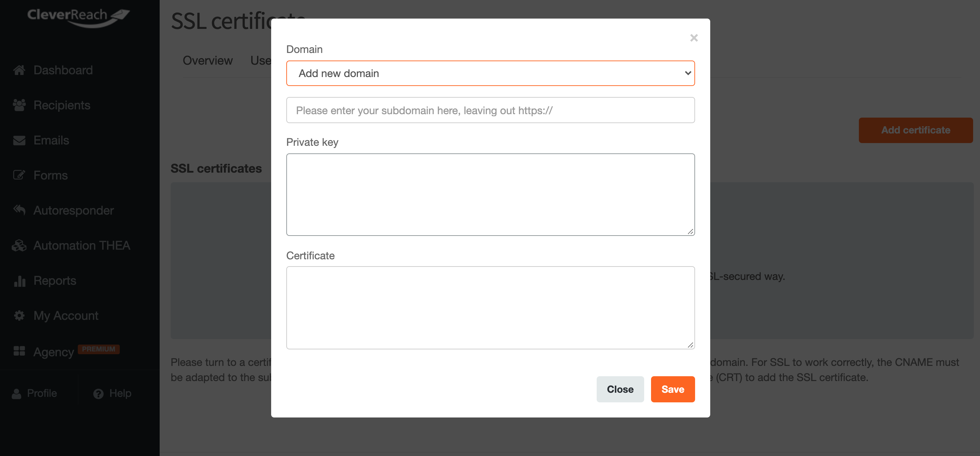
Task: Click the Certificate label
Action: tap(310, 256)
